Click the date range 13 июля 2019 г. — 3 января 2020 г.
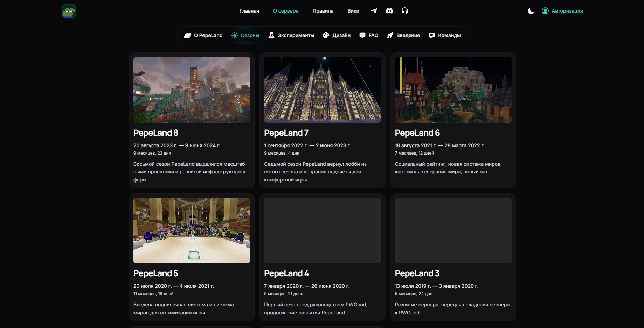This screenshot has height=328, width=644. pyautogui.click(x=437, y=286)
